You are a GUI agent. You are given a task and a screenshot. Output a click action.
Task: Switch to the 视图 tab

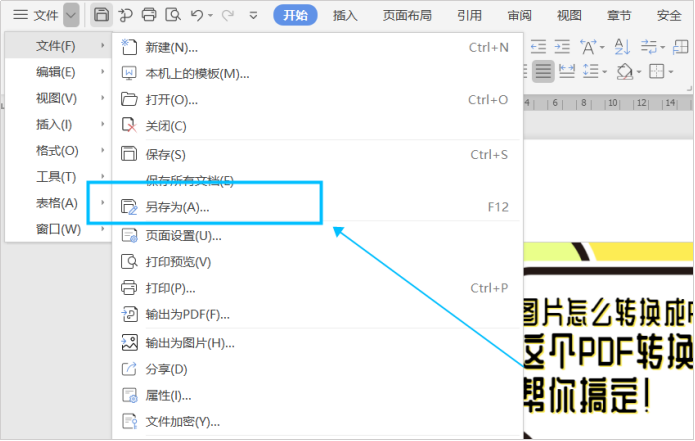[x=569, y=16]
